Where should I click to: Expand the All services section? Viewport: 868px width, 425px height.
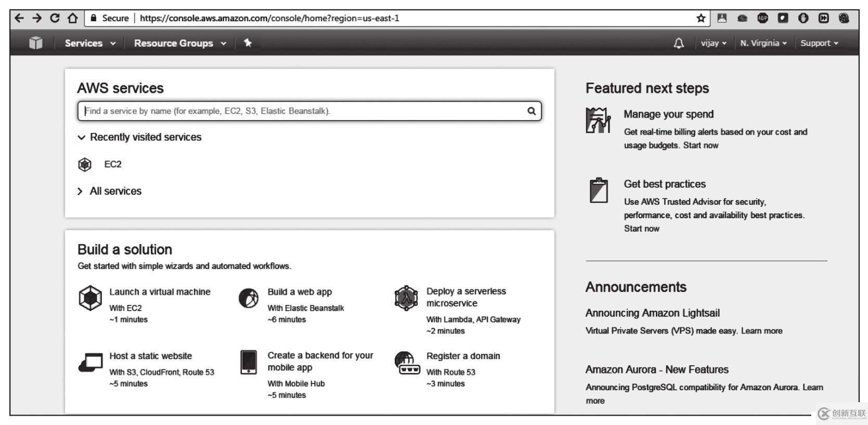click(x=109, y=191)
